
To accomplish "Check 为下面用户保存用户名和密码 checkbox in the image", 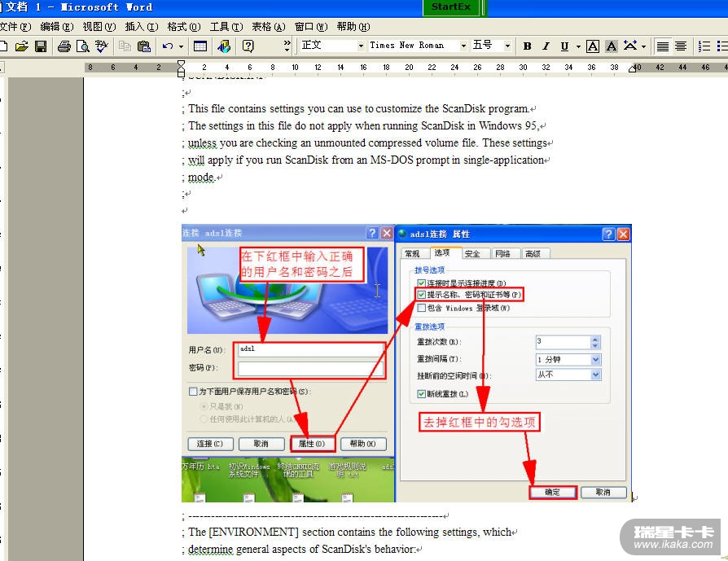I will (x=193, y=392).
